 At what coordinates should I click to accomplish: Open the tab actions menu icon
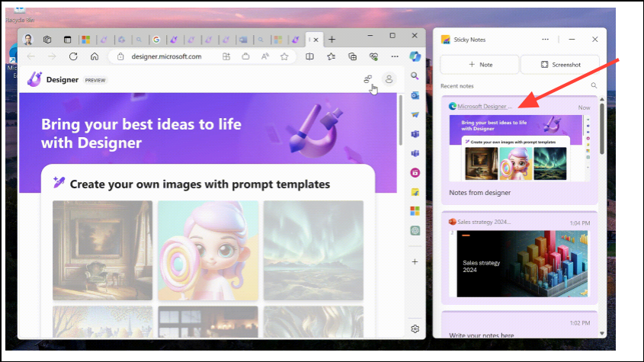[x=67, y=40]
